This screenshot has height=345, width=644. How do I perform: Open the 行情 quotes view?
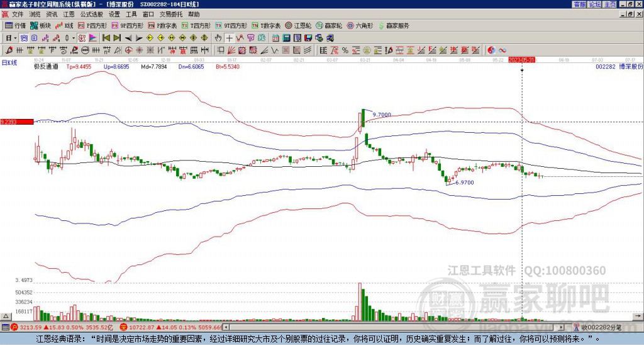pyautogui.click(x=16, y=25)
